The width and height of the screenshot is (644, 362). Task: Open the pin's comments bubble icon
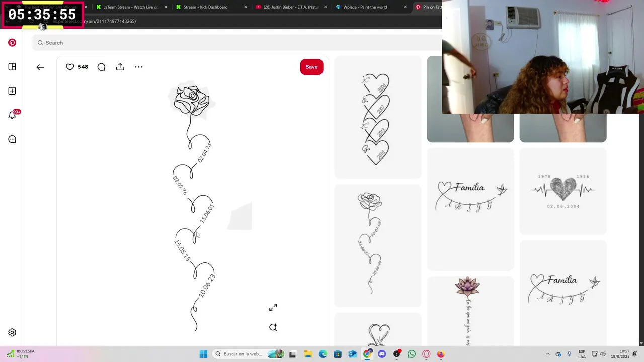101,67
